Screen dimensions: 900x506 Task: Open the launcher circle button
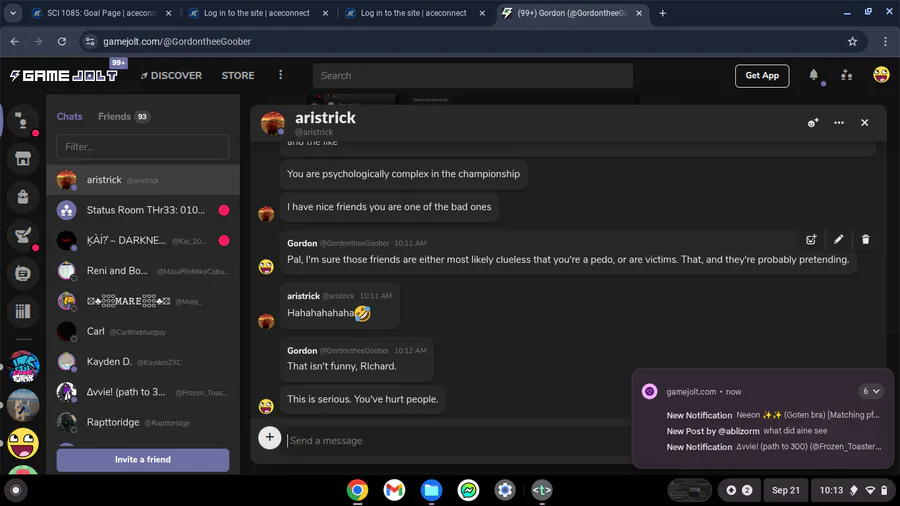(15, 490)
